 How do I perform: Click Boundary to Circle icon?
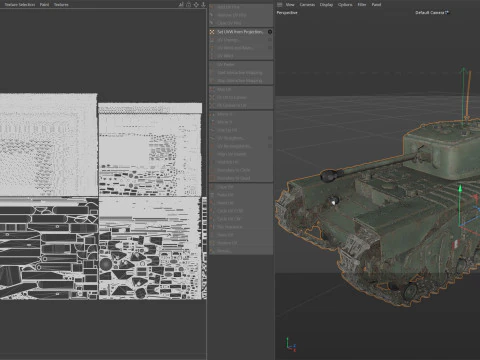point(212,170)
